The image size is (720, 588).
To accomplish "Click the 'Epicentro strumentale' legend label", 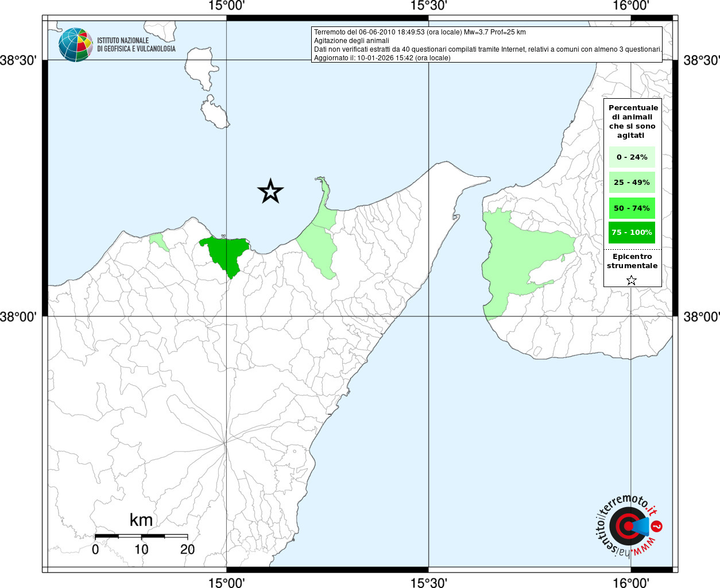I will pos(632,261).
